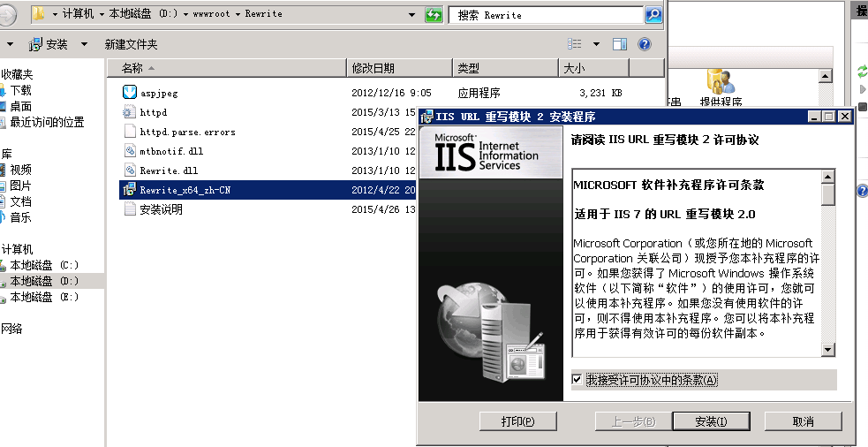Expand the wwwroot breadcrumb arrow
The image size is (868, 447).
coord(238,14)
